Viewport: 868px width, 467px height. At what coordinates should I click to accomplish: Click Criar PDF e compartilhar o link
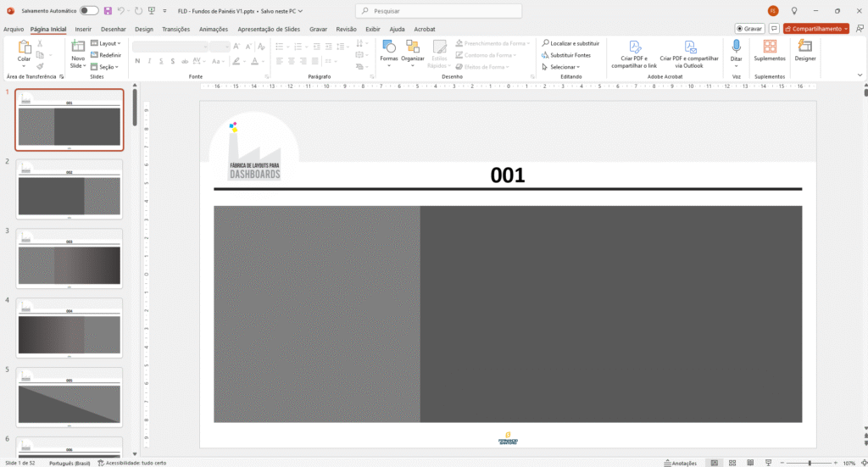(634, 51)
